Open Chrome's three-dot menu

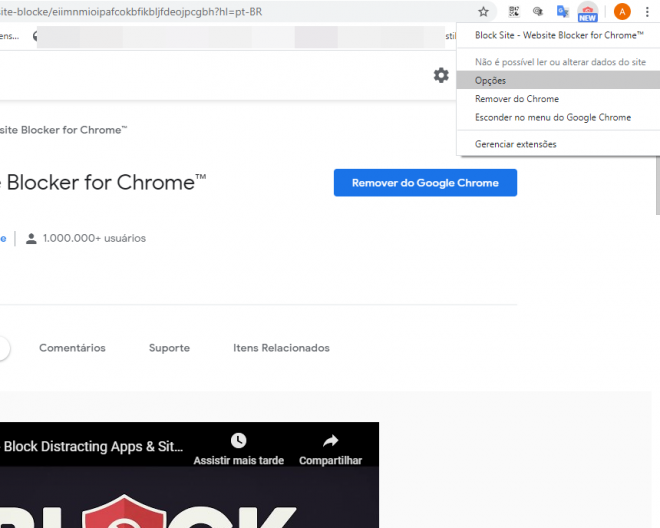point(647,12)
